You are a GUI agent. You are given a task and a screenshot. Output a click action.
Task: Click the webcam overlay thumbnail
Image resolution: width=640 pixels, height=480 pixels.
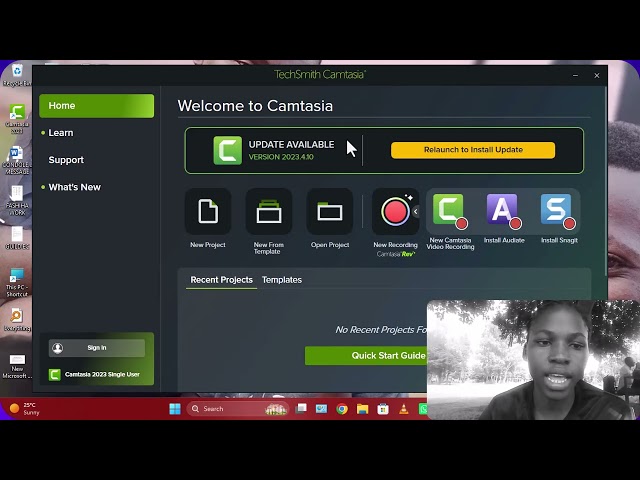[x=533, y=360]
